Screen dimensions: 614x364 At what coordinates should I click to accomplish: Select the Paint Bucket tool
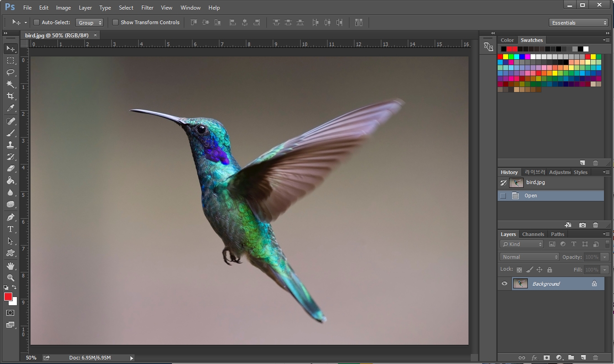[x=10, y=180]
